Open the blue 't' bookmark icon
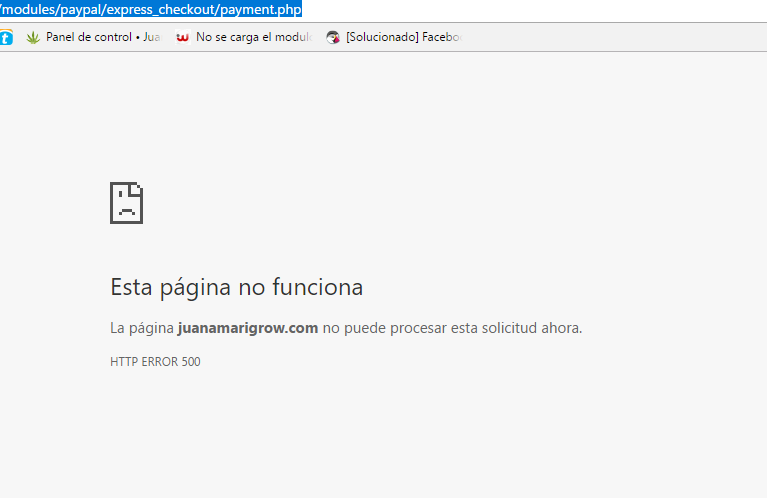Viewport: 767px width, 498px height. [x=6, y=37]
